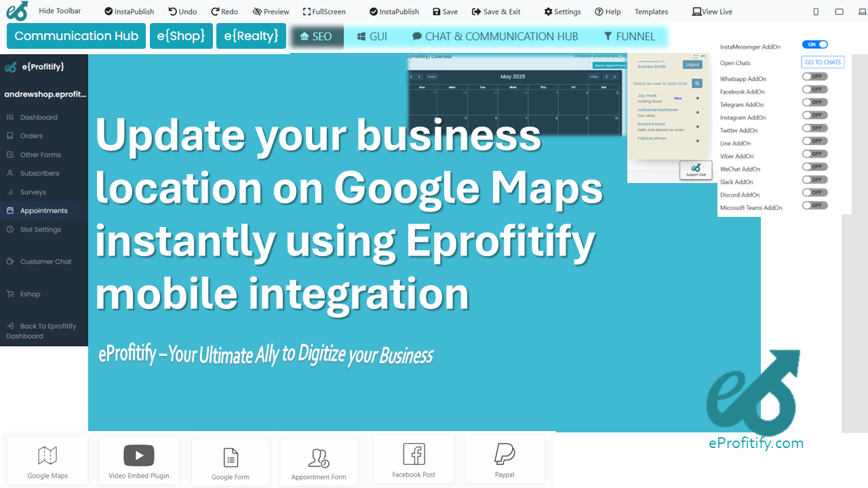Add the Google Maps widget
868x488 pixels.
tap(47, 461)
